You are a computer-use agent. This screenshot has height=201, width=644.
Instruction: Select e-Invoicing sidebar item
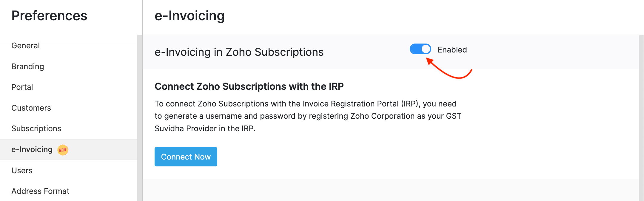tap(32, 149)
